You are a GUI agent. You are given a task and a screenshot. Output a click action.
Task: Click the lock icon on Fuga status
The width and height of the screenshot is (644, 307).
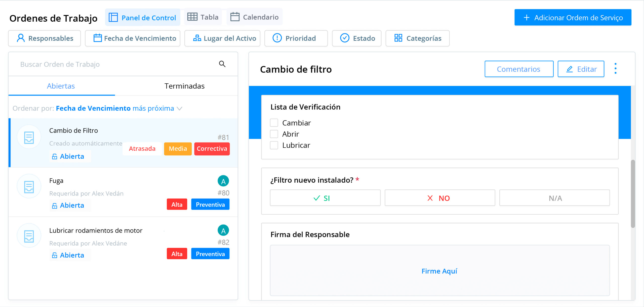tap(55, 206)
